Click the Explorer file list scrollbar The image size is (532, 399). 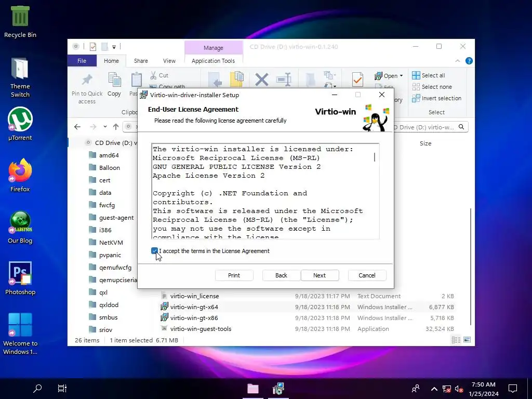[x=471, y=267]
